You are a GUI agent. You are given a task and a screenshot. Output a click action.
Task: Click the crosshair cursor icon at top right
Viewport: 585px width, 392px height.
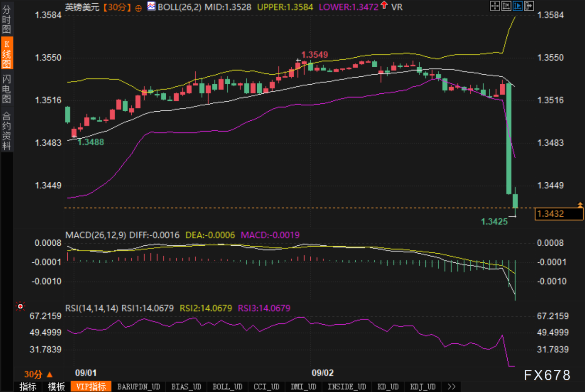(x=495, y=6)
